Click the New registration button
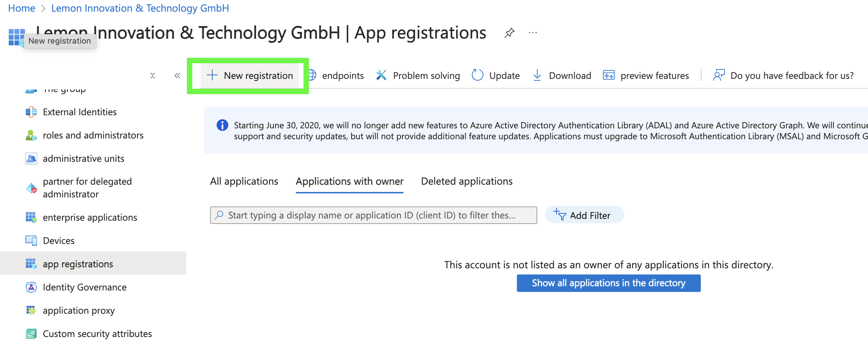868x341 pixels. click(250, 76)
